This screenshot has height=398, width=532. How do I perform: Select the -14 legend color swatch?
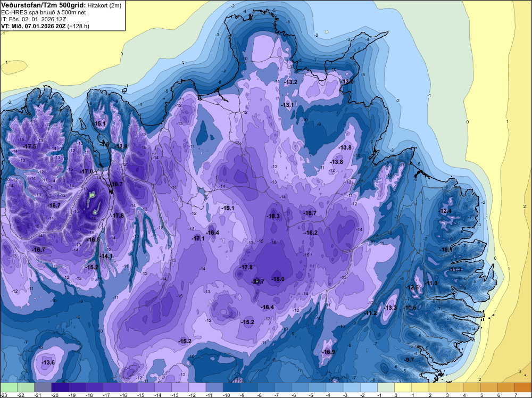(163, 387)
